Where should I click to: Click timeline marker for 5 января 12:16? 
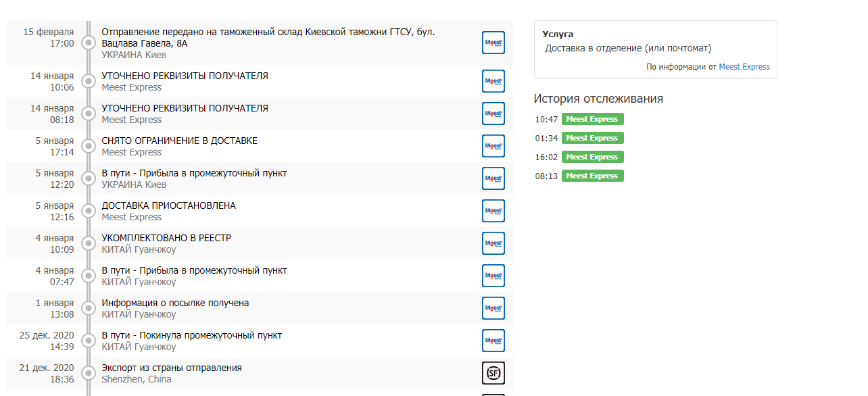point(88,211)
